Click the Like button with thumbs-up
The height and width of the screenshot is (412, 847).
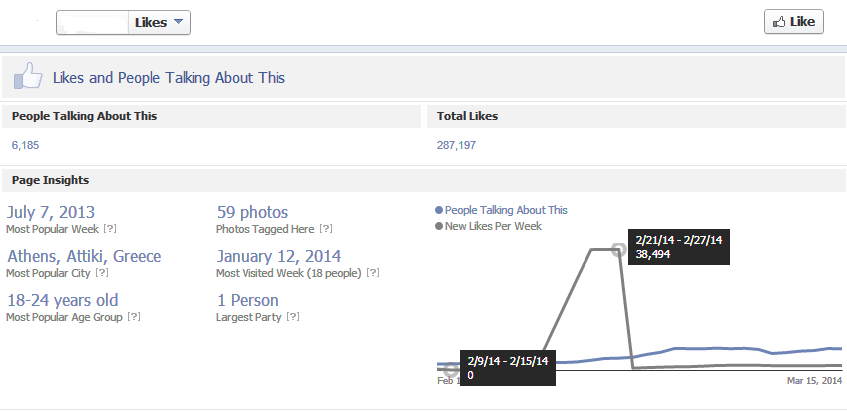(x=794, y=22)
